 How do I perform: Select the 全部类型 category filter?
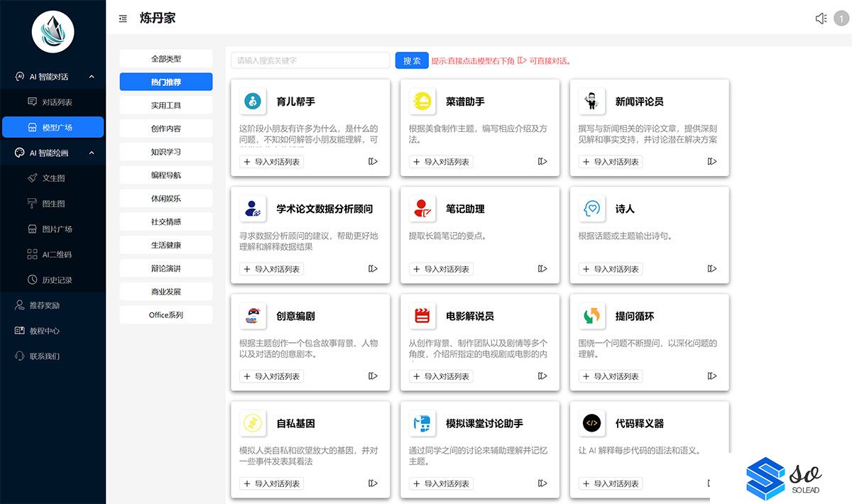point(166,58)
